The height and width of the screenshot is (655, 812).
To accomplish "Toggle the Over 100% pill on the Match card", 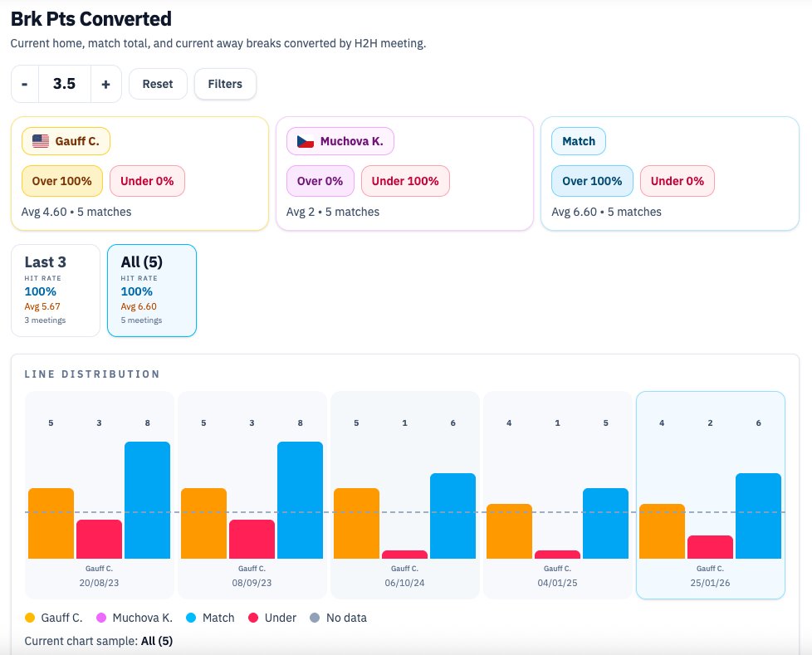I will click(592, 180).
